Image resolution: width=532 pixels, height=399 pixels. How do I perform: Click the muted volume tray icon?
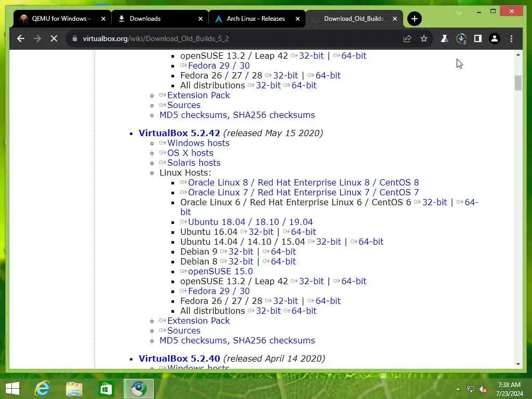pos(483,389)
